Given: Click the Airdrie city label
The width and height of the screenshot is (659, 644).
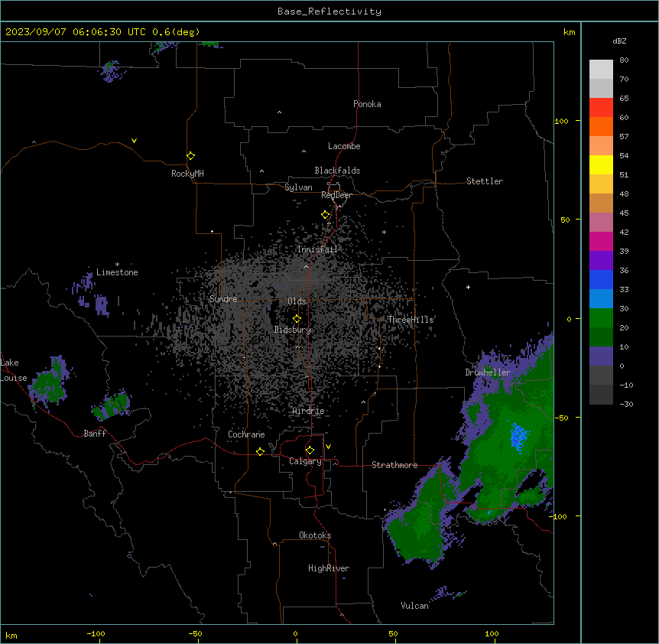Looking at the screenshot, I should [x=309, y=411].
